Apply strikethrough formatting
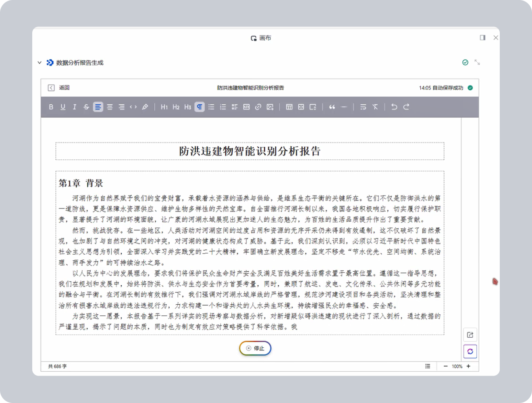Screen dimensions: 532x403 tap(86, 107)
